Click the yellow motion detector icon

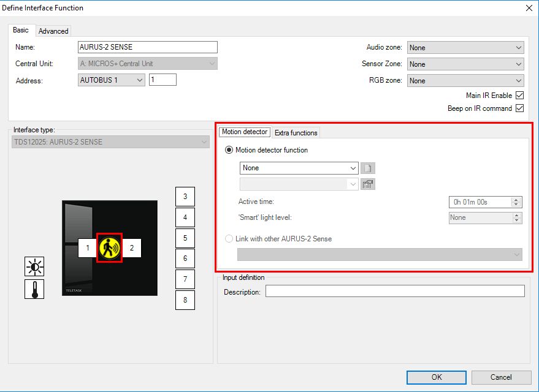pyautogui.click(x=110, y=248)
